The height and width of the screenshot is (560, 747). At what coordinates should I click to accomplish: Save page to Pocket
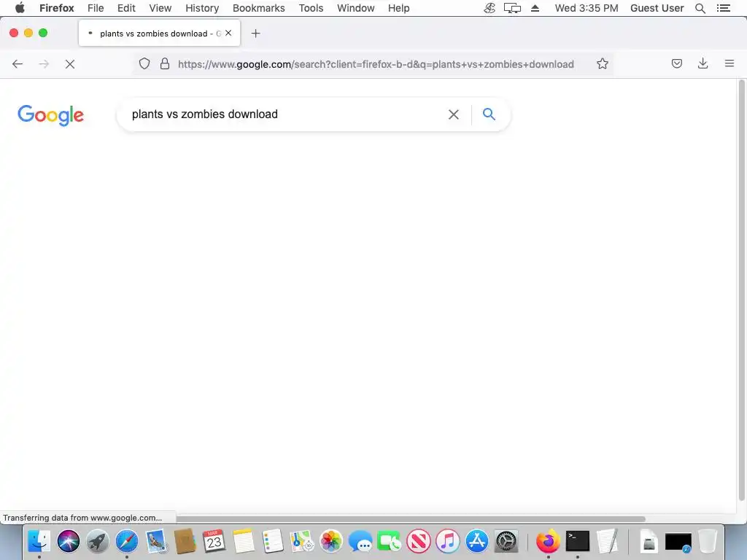coord(676,63)
